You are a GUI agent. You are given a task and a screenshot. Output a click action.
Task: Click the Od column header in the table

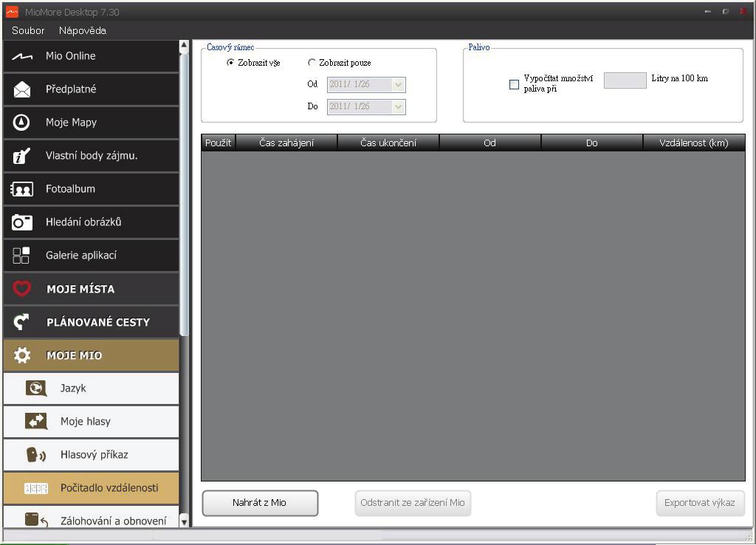[490, 143]
